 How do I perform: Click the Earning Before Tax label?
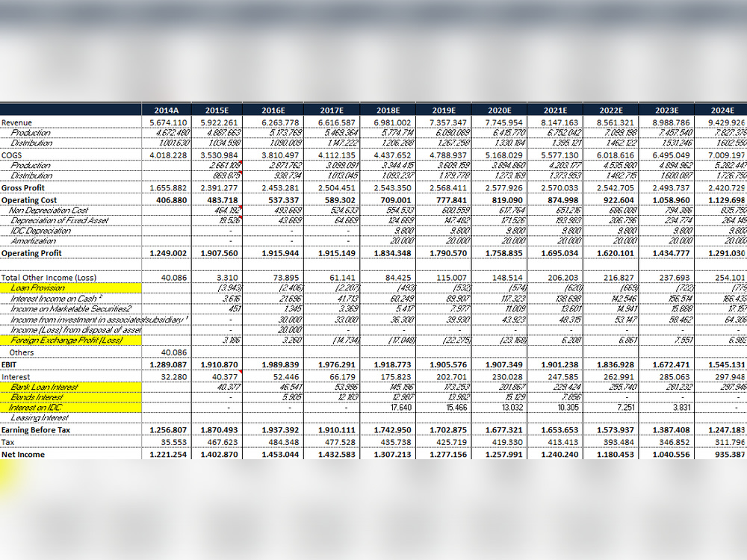coord(36,430)
